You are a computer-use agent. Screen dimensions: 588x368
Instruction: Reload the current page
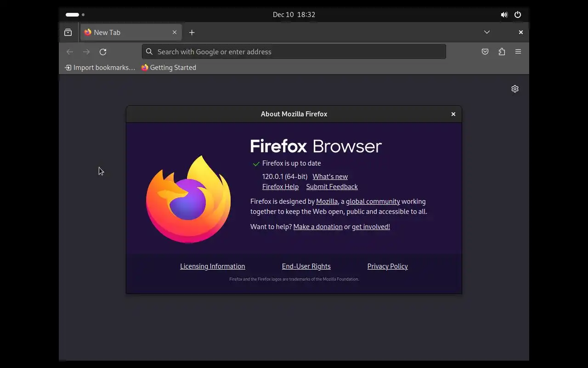click(103, 52)
